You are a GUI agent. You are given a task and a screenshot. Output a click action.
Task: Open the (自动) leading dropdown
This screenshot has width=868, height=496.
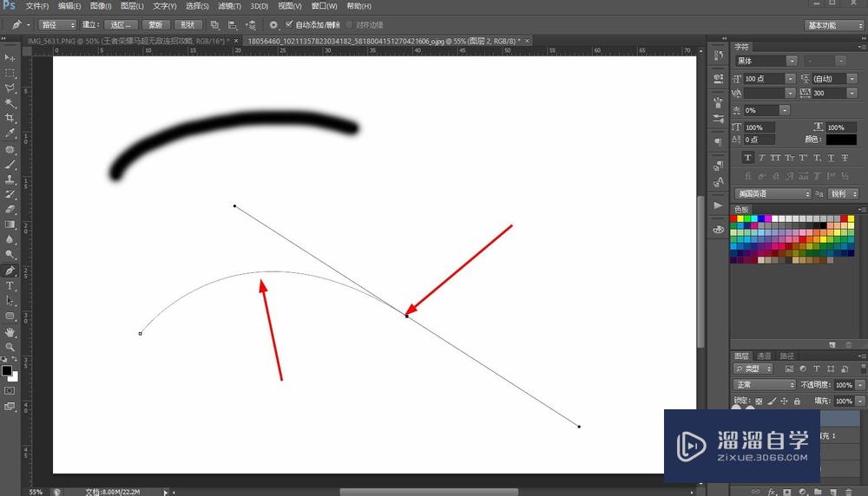coord(834,79)
